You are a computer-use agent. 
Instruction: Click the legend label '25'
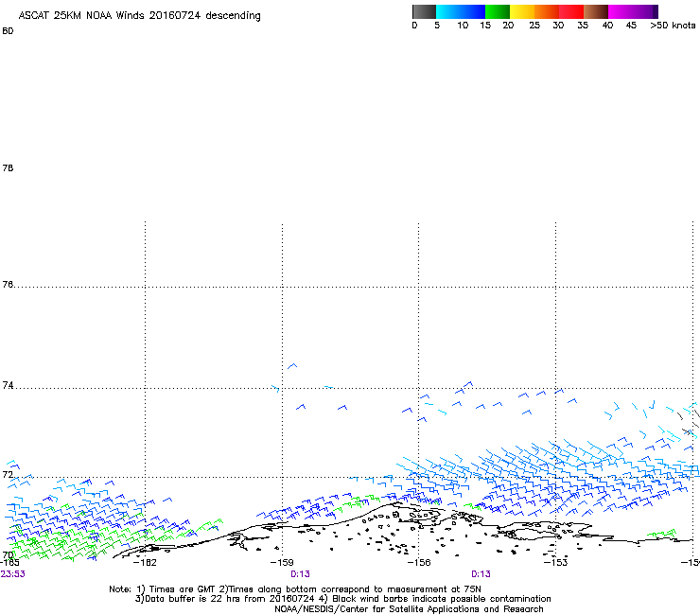click(x=534, y=26)
